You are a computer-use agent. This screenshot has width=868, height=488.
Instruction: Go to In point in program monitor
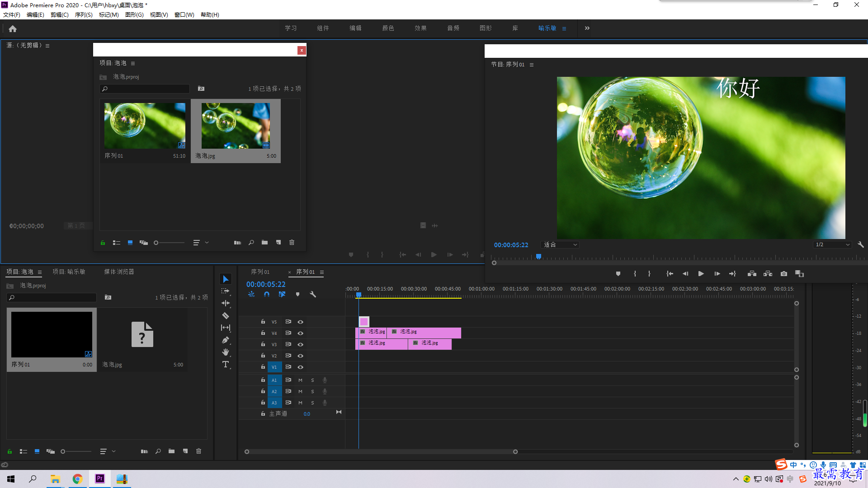(x=670, y=274)
